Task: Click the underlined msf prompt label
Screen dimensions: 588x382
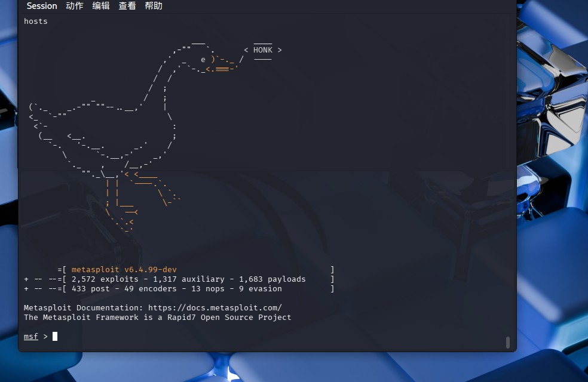Action: coord(30,336)
